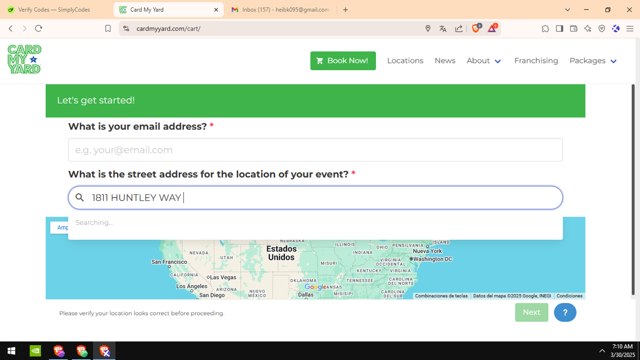The width and height of the screenshot is (640, 360).
Task: Open Brave Rewards triangle icon
Action: 493,28
